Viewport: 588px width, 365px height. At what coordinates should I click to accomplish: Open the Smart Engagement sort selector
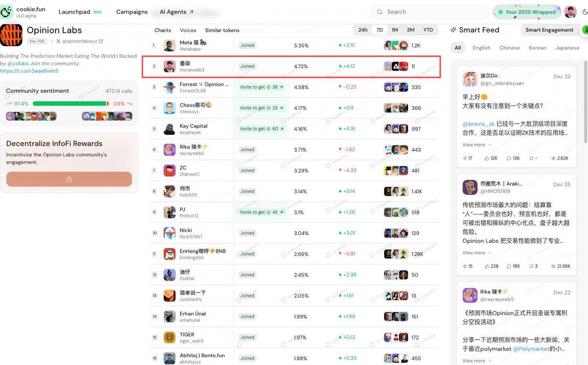pyautogui.click(x=549, y=30)
